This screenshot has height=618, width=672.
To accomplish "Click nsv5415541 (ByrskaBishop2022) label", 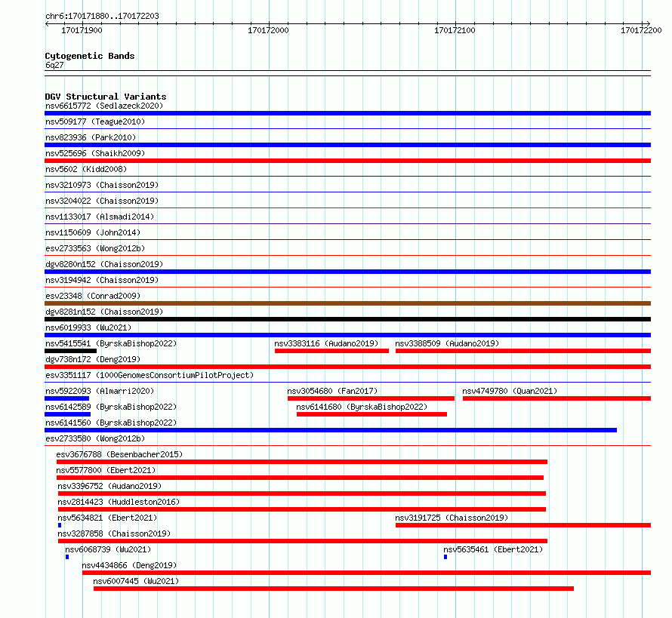I will coord(111,343).
